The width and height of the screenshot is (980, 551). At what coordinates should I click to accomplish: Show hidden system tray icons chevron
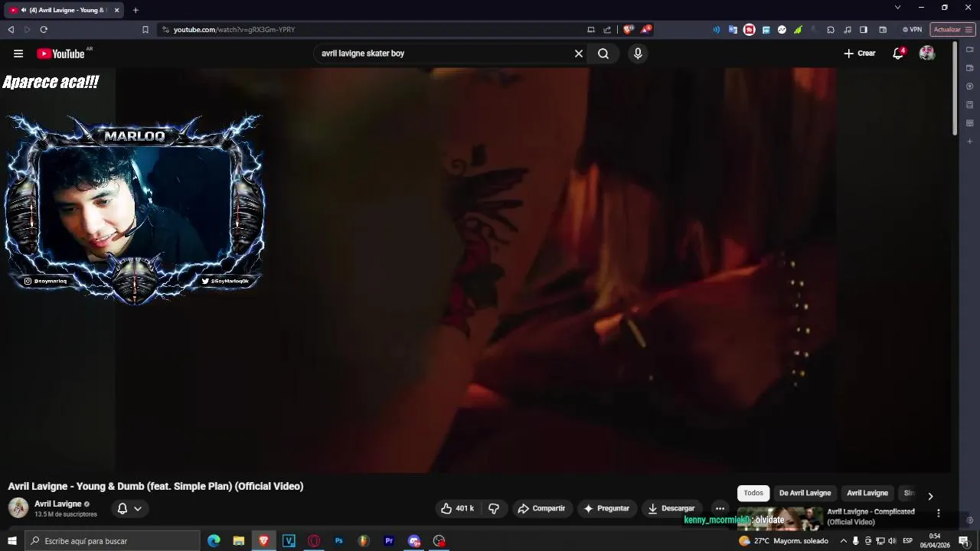pos(843,541)
